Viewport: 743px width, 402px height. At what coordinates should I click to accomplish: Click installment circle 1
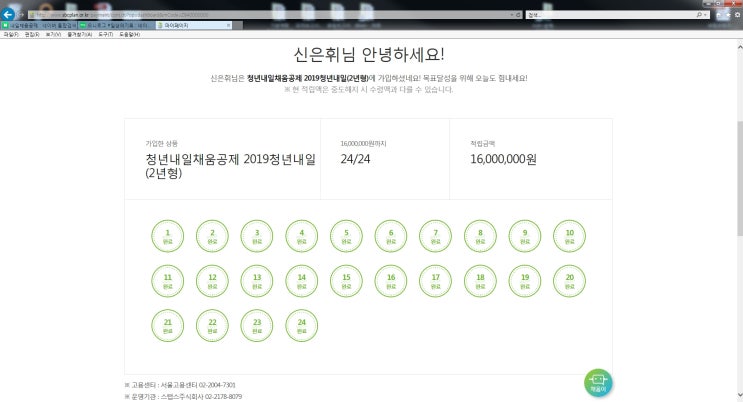click(168, 236)
